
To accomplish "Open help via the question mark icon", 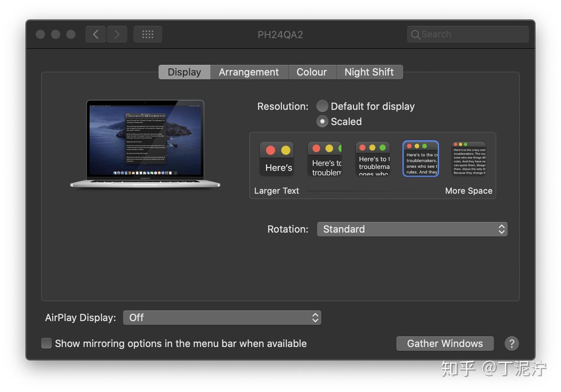I will click(x=512, y=343).
